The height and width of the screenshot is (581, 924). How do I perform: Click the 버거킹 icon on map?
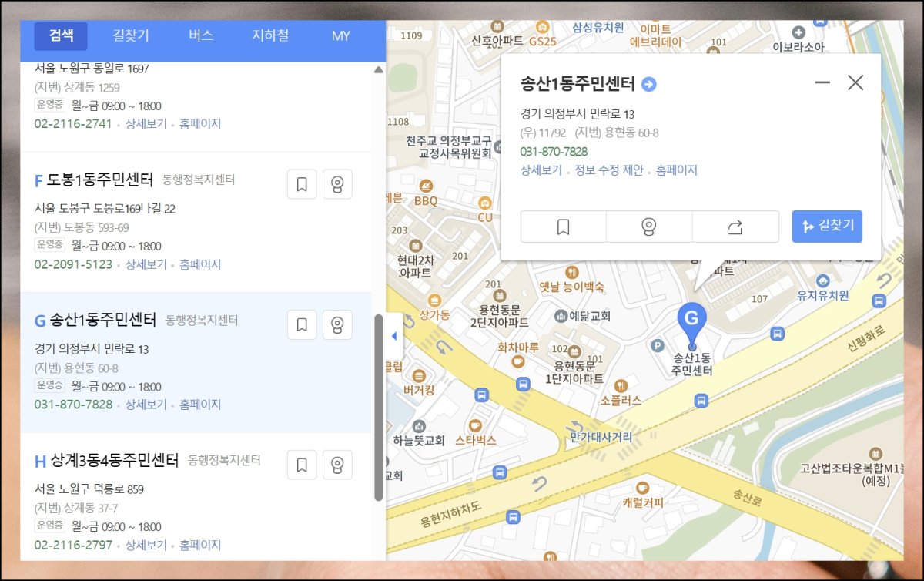point(419,376)
